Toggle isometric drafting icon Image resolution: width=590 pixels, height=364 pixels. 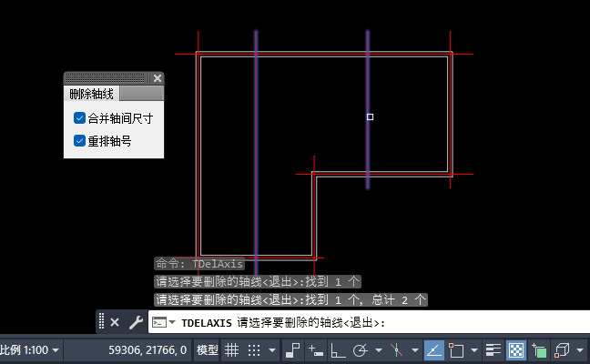pos(396,350)
